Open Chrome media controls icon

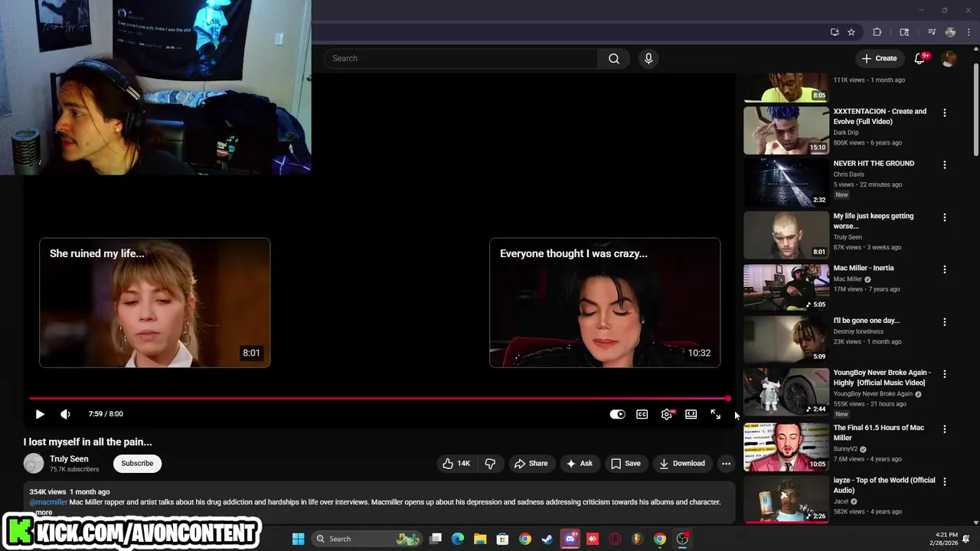[932, 32]
